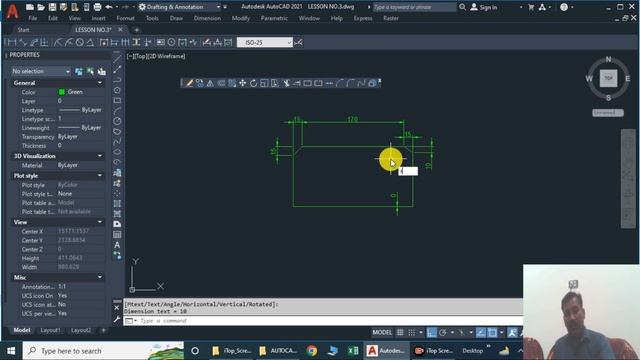Viewport: 640px width, 360px height.
Task: Select the Linear dimension tool
Action: click(12, 42)
